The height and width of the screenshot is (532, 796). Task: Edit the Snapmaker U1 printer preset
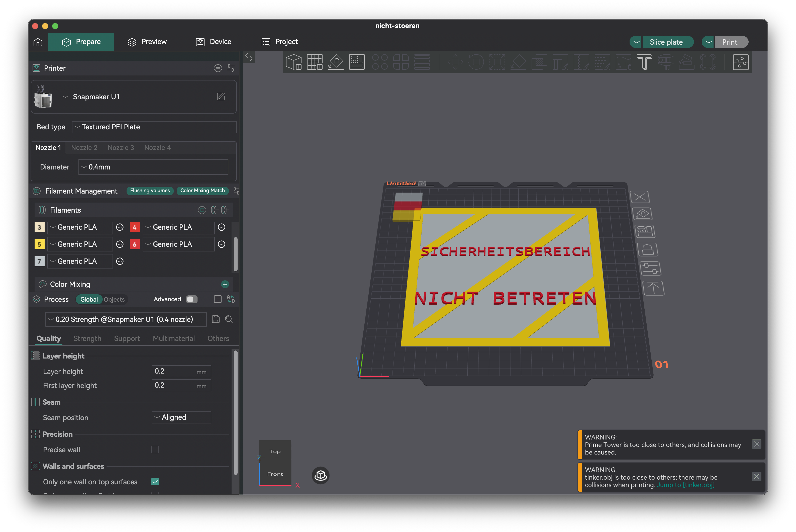[221, 97]
